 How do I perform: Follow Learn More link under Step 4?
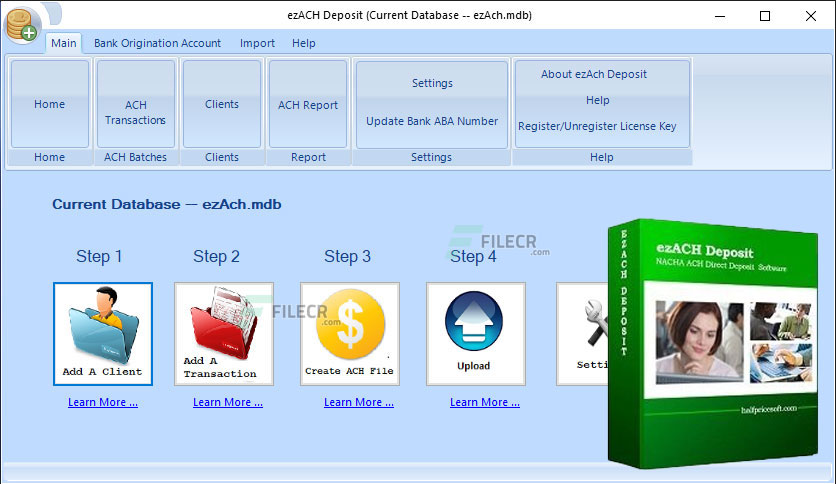(x=485, y=402)
